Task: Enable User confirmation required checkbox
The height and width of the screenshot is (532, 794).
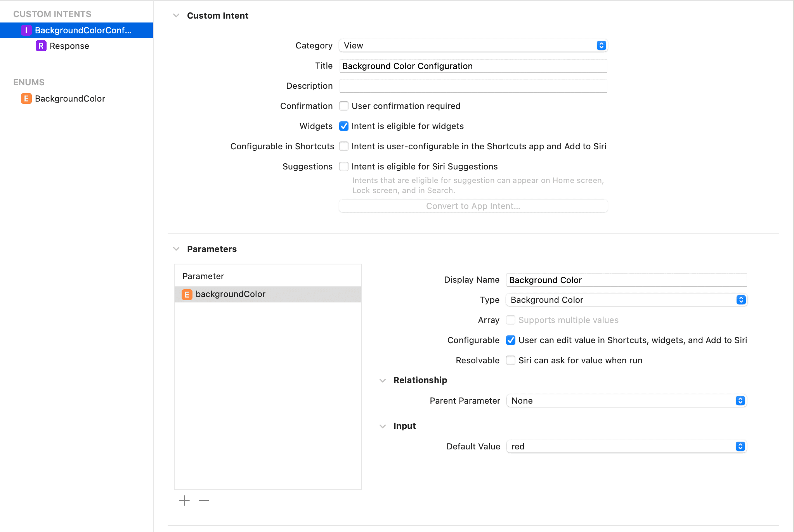Action: 344,106
